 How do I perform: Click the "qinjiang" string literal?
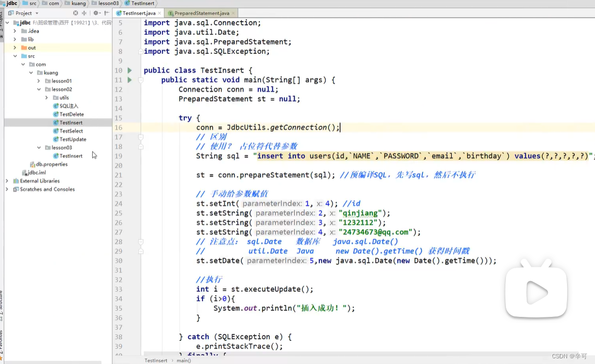360,213
